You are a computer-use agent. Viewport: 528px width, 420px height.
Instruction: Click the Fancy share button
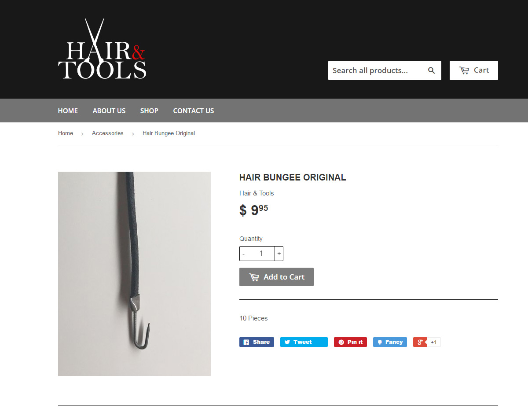tap(390, 342)
